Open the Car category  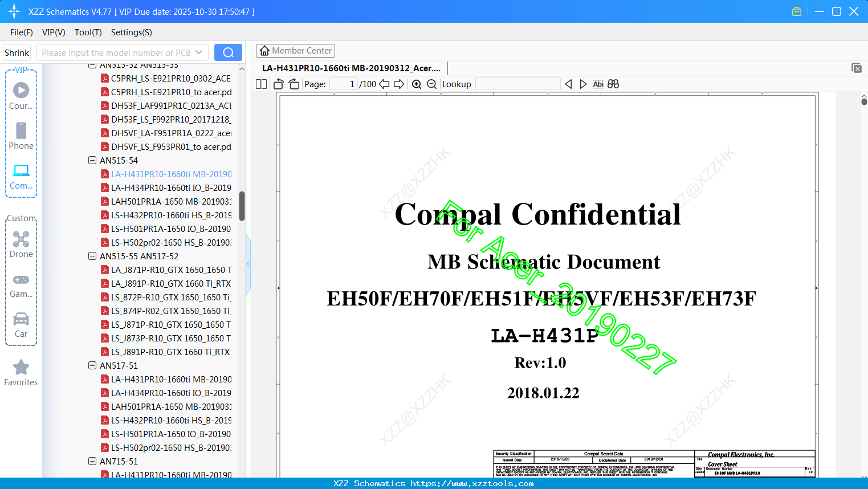[21, 325]
